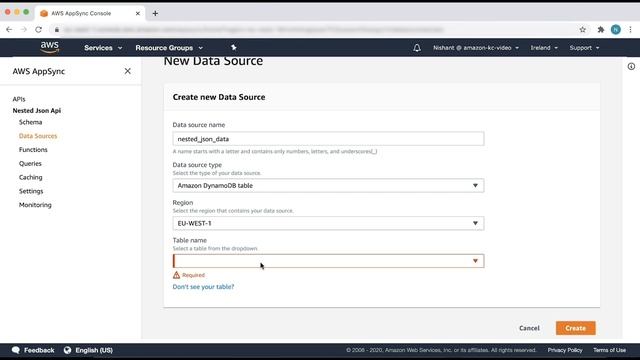Screen dimensions: 640x360
Task: Close the AWS AppSync sidebar
Action: 127,71
